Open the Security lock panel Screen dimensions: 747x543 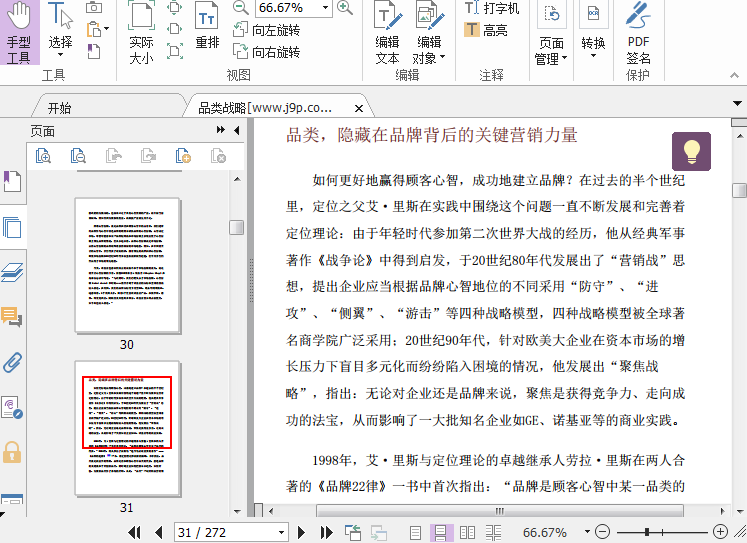[12, 451]
